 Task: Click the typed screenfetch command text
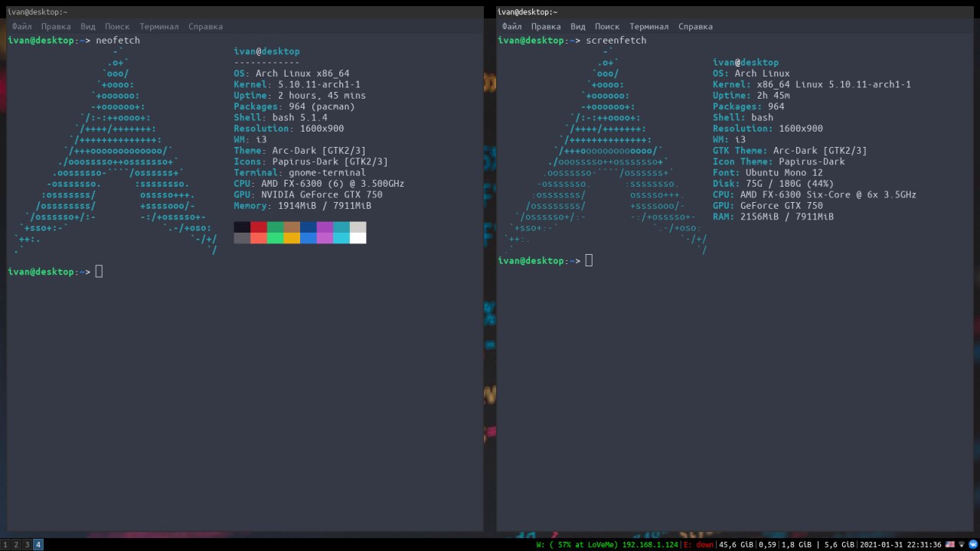(x=616, y=40)
